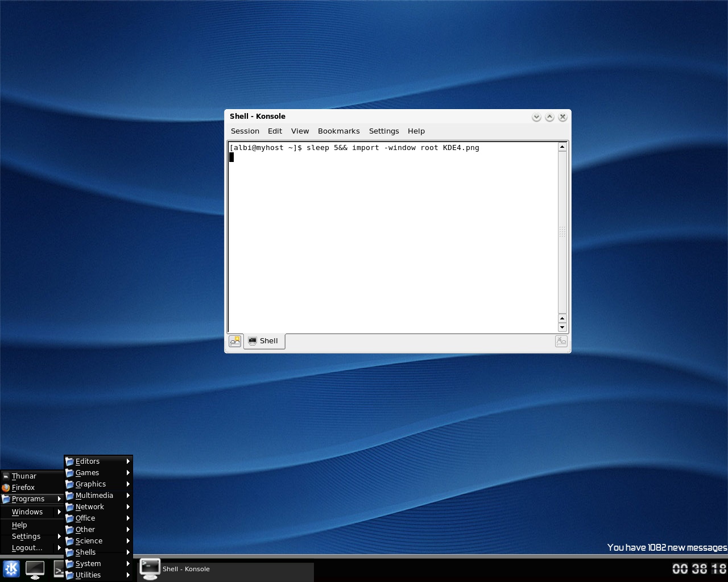Open Konsole's Help menu in the menu bar

[416, 131]
